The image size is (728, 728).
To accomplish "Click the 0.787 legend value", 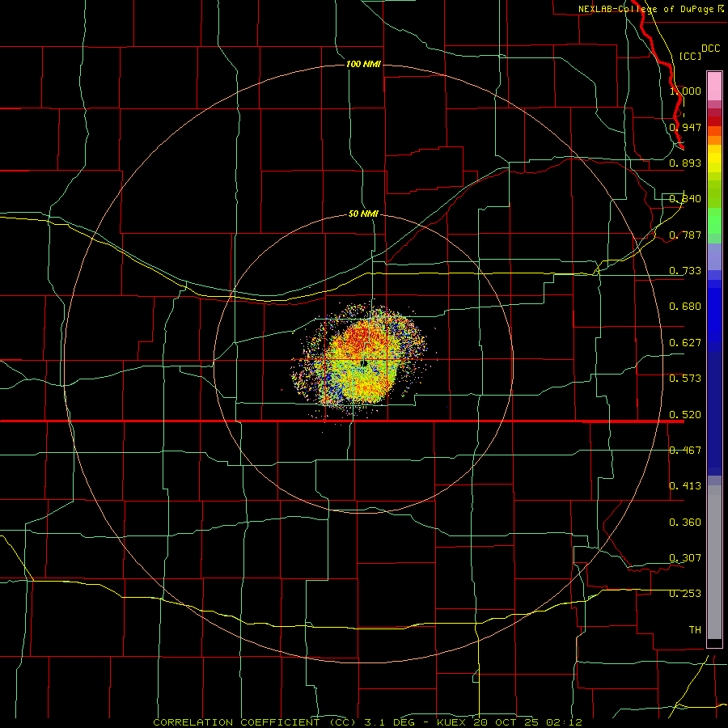I will click(685, 235).
